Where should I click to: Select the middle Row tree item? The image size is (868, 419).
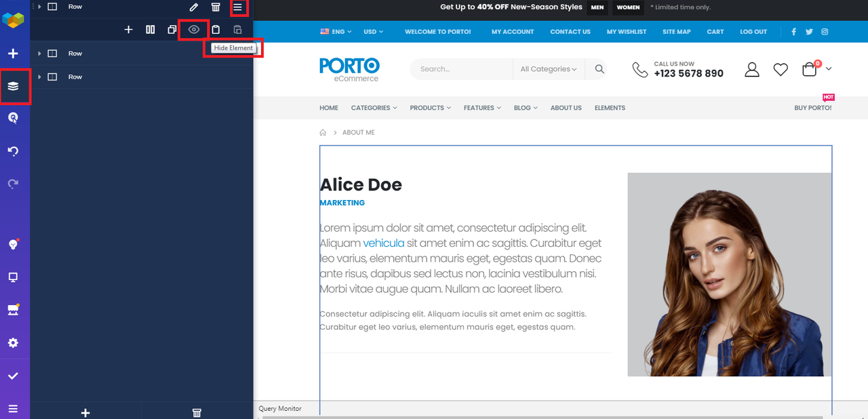(142, 54)
